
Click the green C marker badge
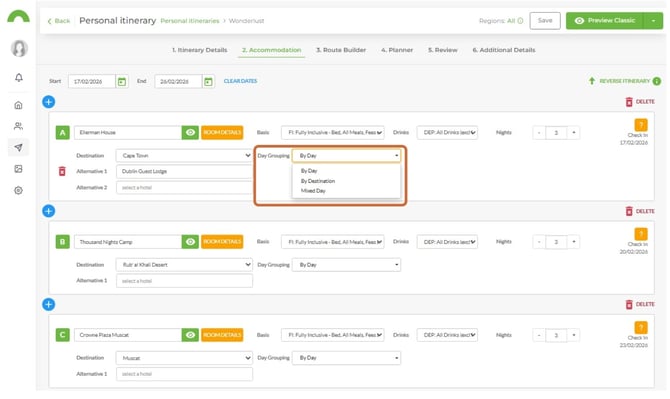click(62, 335)
